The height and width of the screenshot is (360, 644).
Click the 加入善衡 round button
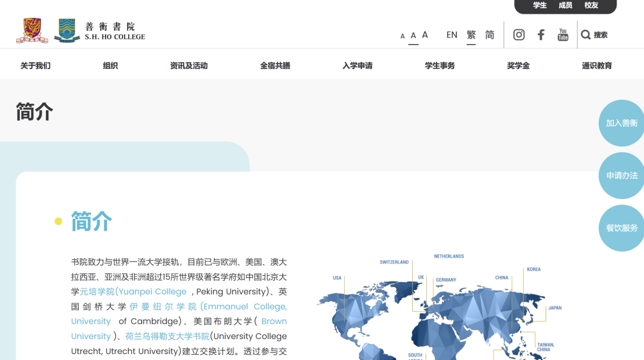[622, 123]
